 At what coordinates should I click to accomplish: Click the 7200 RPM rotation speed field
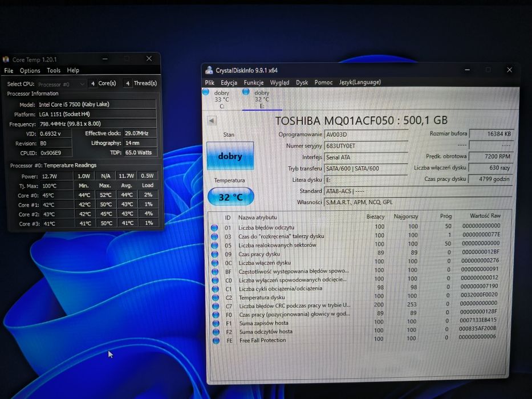[x=491, y=156]
